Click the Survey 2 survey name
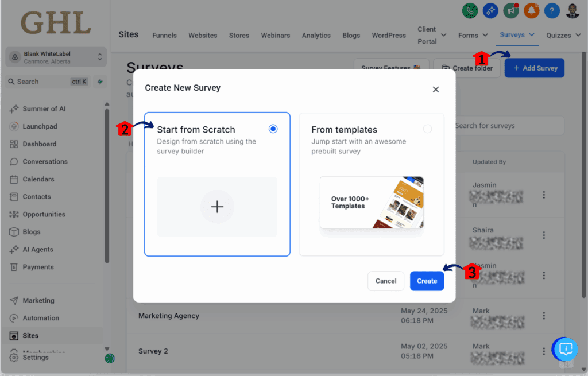 click(x=153, y=351)
